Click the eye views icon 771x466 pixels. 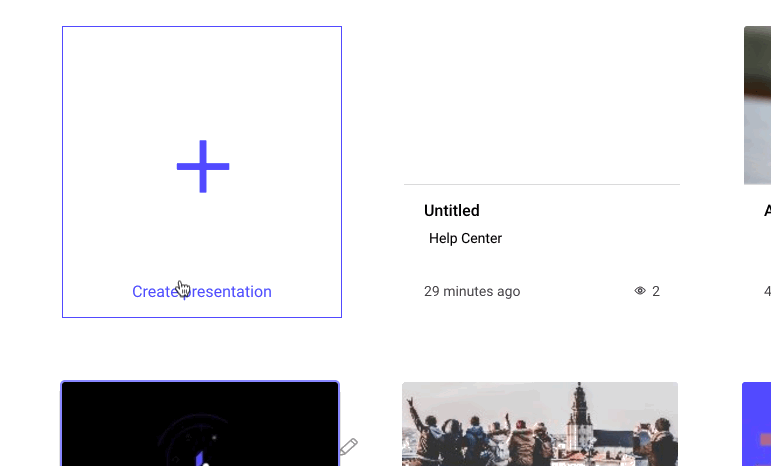click(x=640, y=291)
